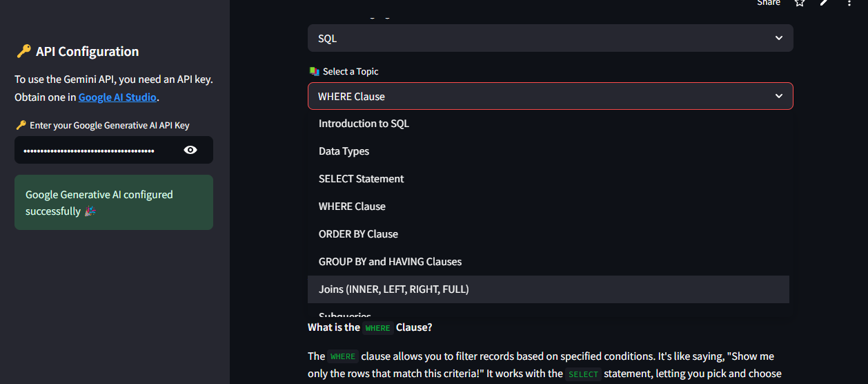
Task: Collapse the WHERE Clause topic dropdown
Action: pos(538,97)
